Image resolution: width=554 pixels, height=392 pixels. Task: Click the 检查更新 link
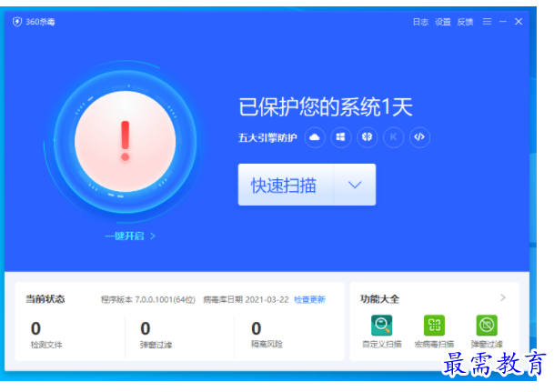[309, 299]
